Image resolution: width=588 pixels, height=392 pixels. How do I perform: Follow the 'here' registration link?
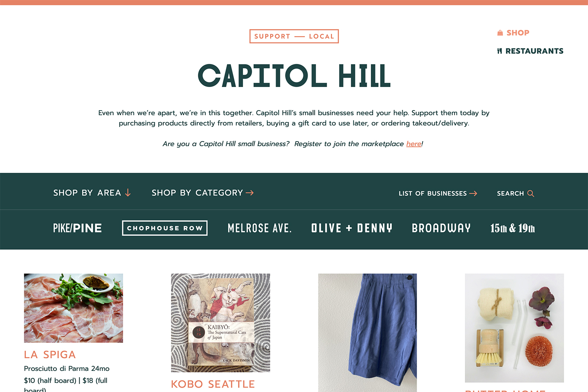pos(414,144)
